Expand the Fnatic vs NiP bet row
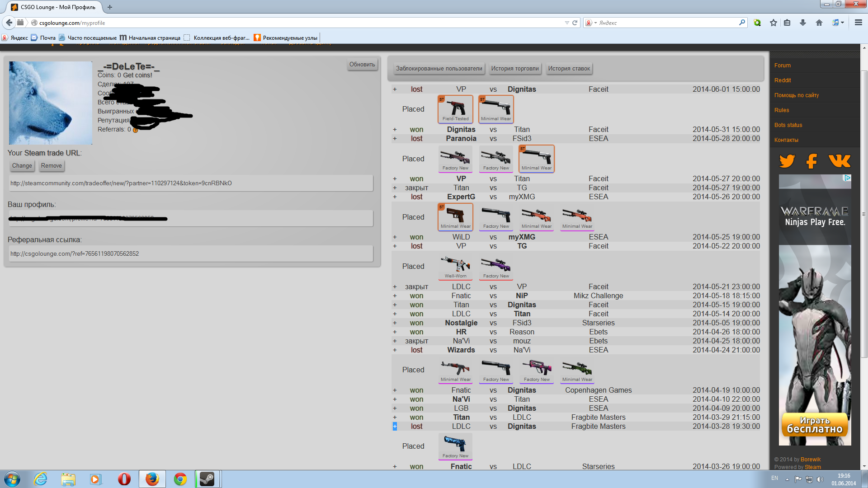Screen dimensions: 868x488 [x=395, y=296]
